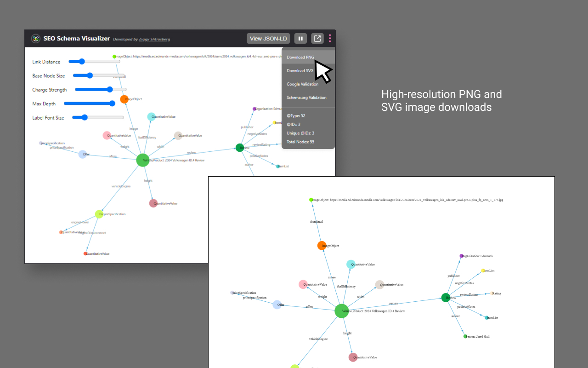Select Download SVG from the menu
The image size is (588, 368).
point(300,70)
